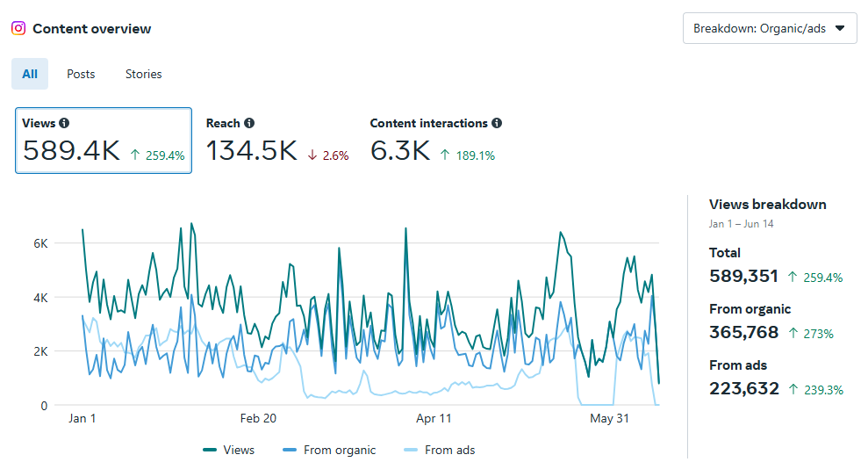868x462 pixels.
Task: Toggle the Views series in chart legend
Action: click(x=228, y=450)
